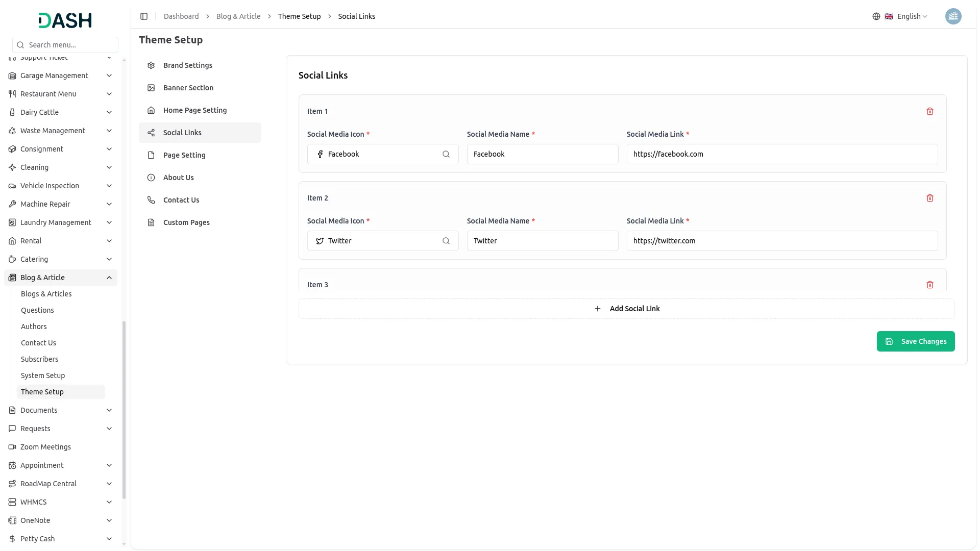Switch to Banner Section tab

pyautogui.click(x=188, y=88)
